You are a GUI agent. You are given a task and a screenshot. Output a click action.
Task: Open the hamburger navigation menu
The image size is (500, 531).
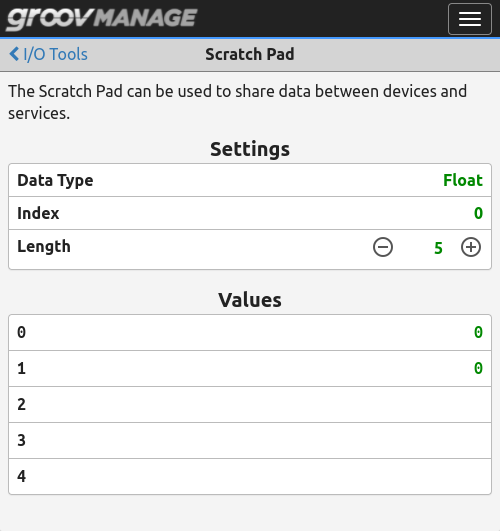point(470,19)
